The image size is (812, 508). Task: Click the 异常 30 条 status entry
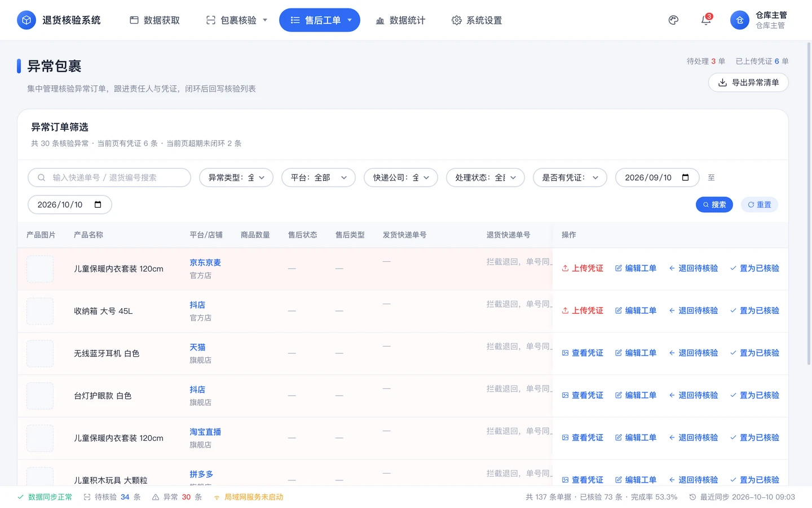point(177,497)
